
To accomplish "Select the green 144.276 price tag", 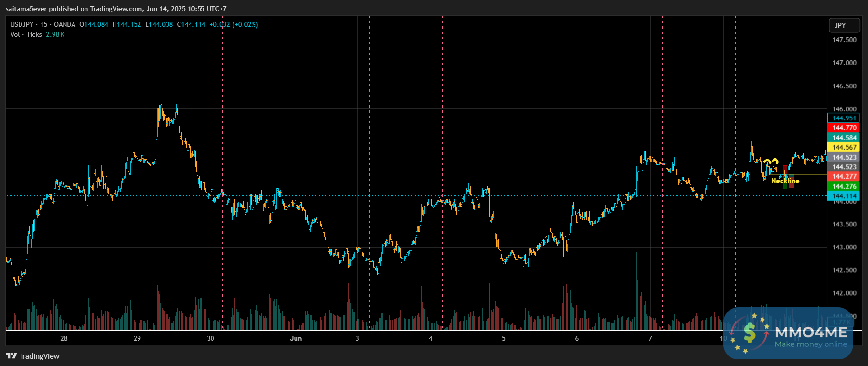I will click(844, 186).
